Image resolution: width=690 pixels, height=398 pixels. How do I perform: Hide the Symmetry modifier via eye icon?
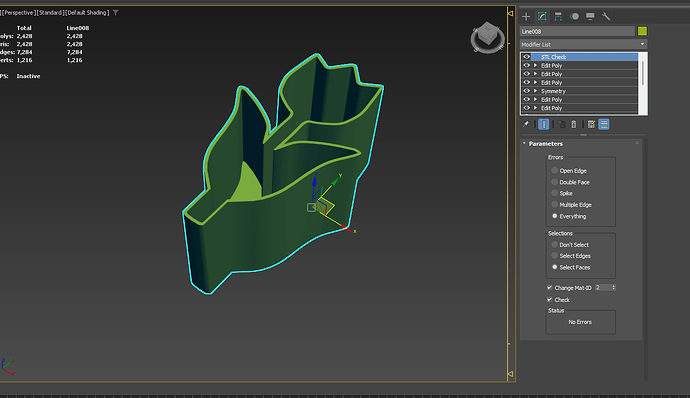526,91
